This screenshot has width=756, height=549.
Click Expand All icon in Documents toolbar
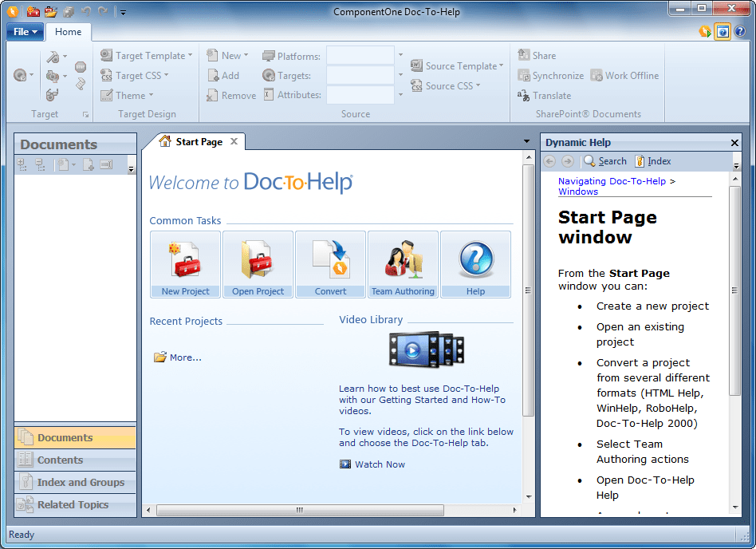[x=22, y=164]
